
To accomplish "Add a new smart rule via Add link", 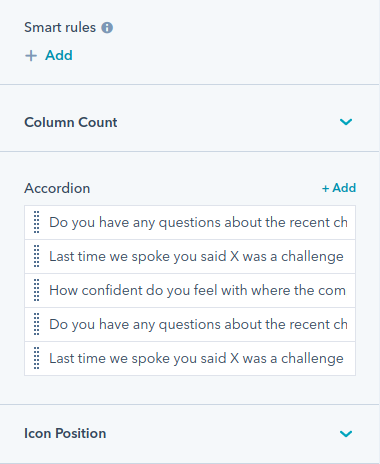I will [x=59, y=55].
